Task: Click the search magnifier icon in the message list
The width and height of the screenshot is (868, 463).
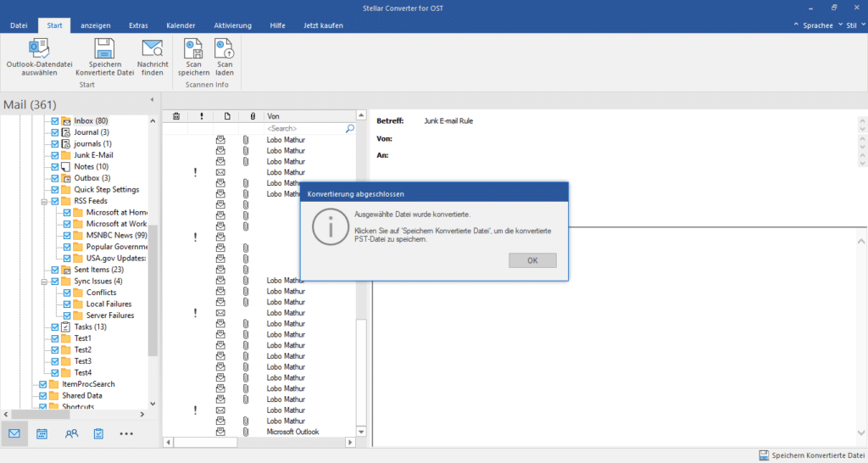Action: click(x=350, y=128)
